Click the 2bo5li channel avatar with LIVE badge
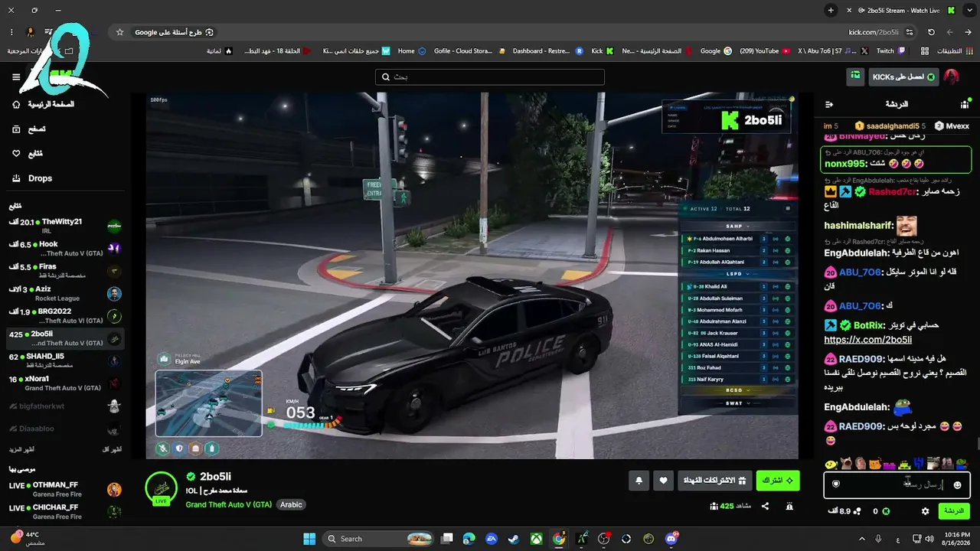980x551 pixels. tap(161, 487)
